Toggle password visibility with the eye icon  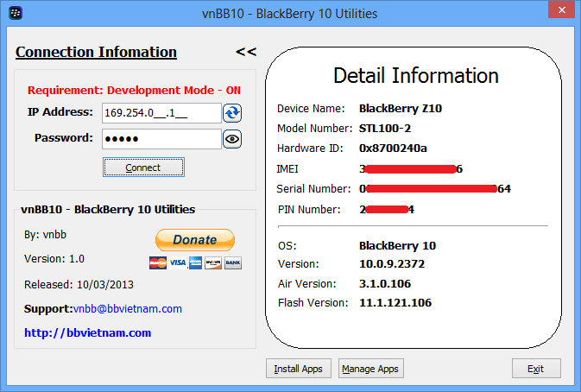click(232, 139)
